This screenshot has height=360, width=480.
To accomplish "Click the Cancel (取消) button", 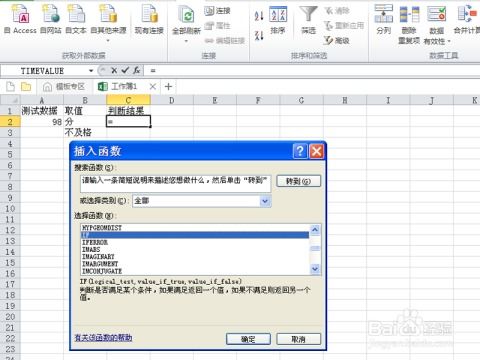I will [299, 339].
